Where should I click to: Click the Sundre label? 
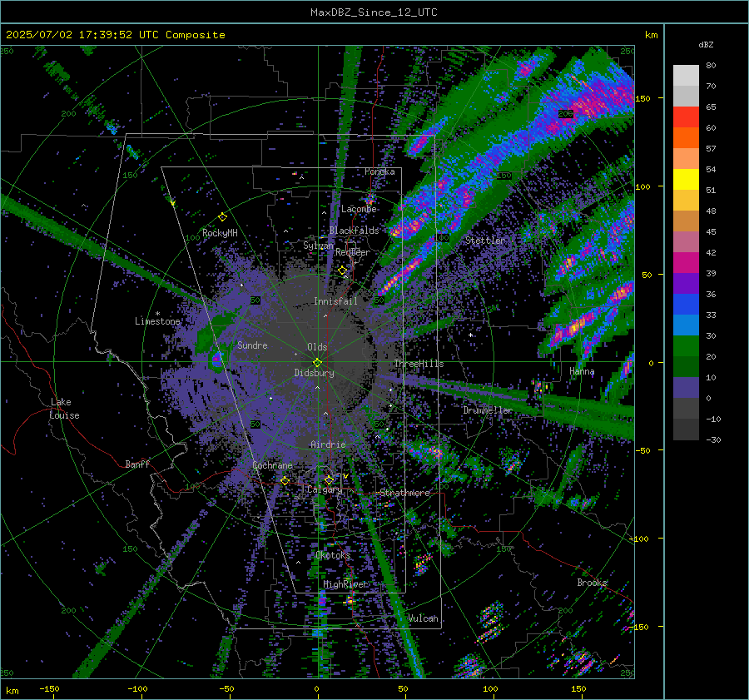click(x=252, y=345)
